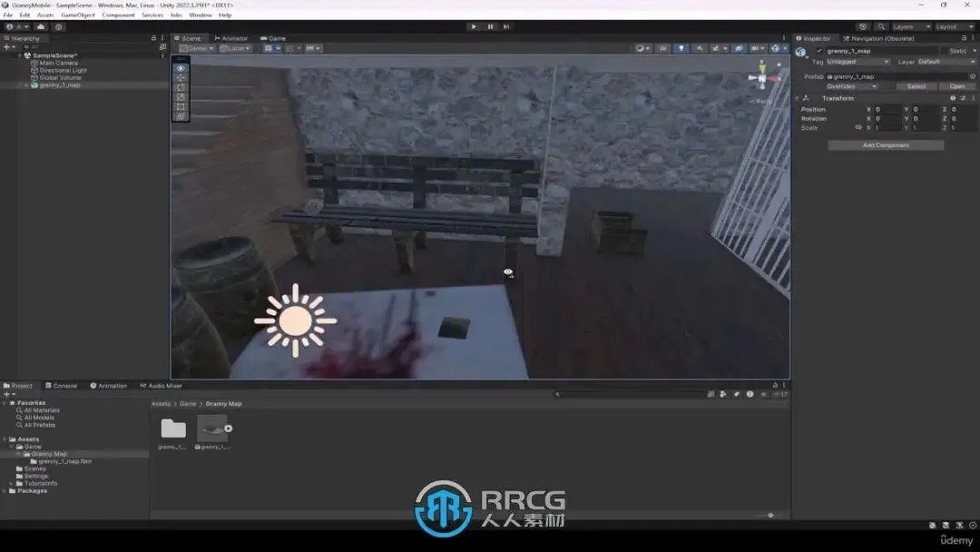
Task: Select the View (eye) tool in Scene toolbar
Action: [x=181, y=68]
